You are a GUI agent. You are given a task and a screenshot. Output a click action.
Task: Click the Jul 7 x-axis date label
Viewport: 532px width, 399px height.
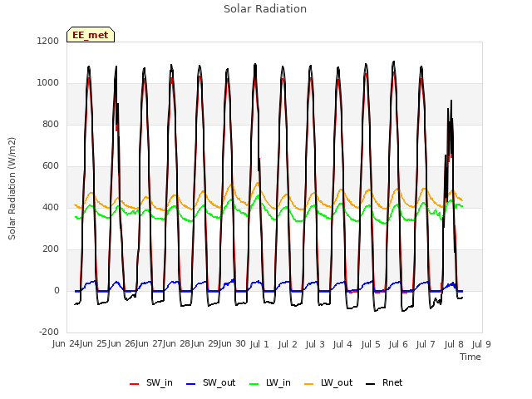[426, 344]
